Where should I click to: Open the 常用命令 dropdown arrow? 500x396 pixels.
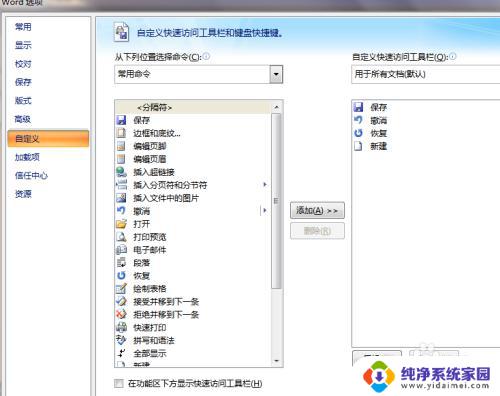pyautogui.click(x=276, y=74)
